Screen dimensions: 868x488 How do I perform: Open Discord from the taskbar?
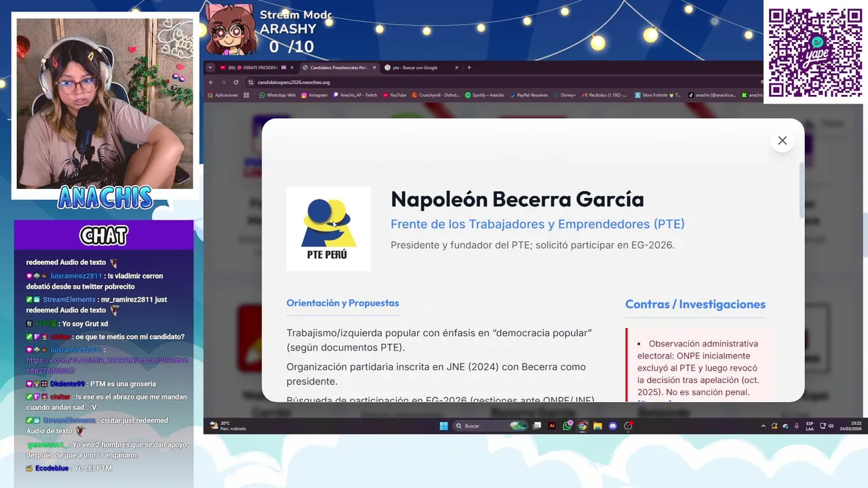(x=612, y=426)
